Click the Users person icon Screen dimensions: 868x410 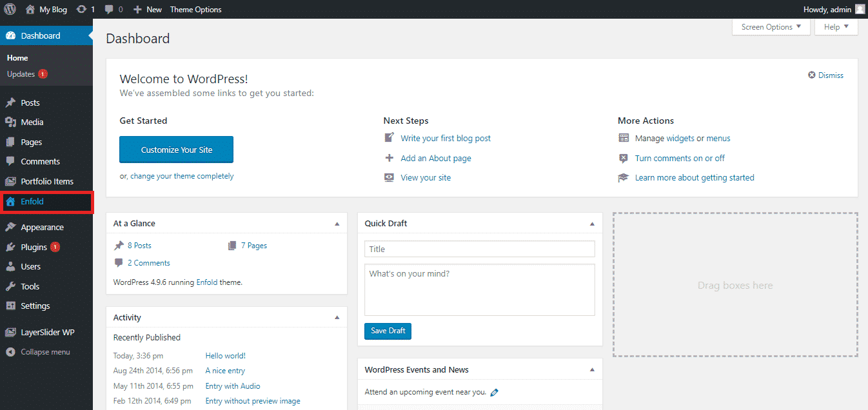10,266
